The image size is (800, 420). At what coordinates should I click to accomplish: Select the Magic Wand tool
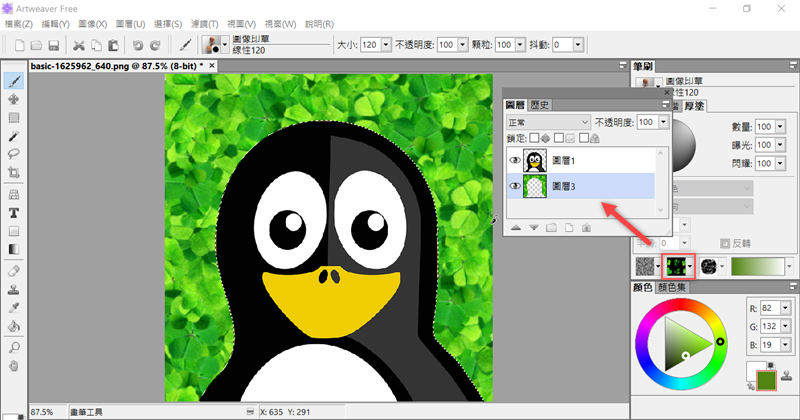tap(14, 136)
